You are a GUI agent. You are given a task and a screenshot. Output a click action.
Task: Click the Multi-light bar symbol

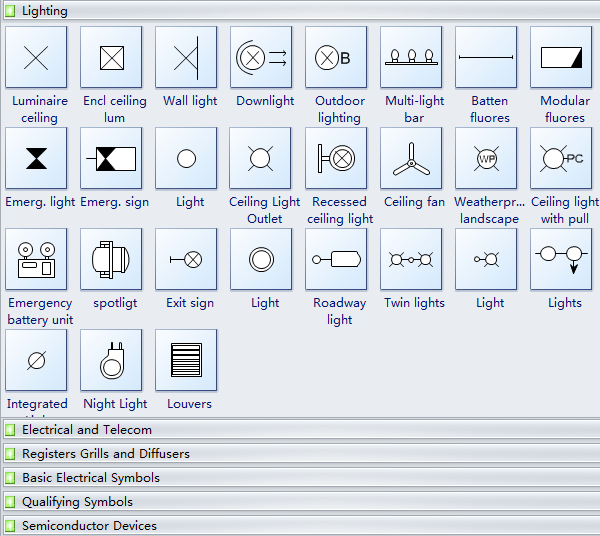pyautogui.click(x=411, y=57)
